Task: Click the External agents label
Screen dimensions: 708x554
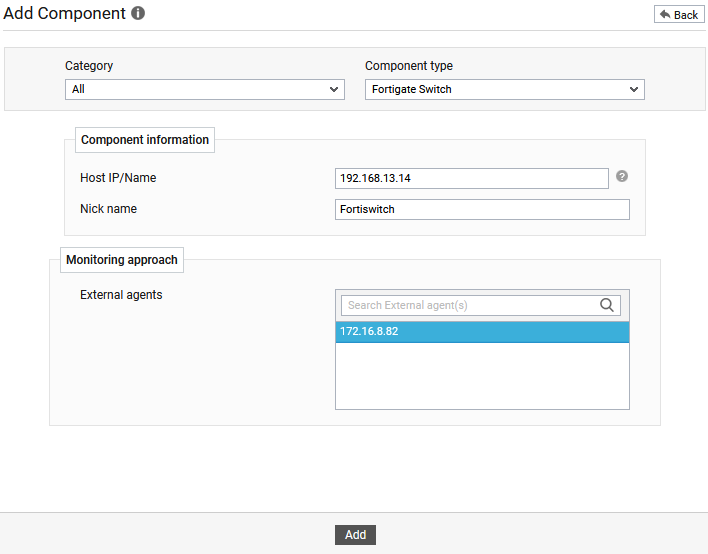Action: pyautogui.click(x=121, y=295)
